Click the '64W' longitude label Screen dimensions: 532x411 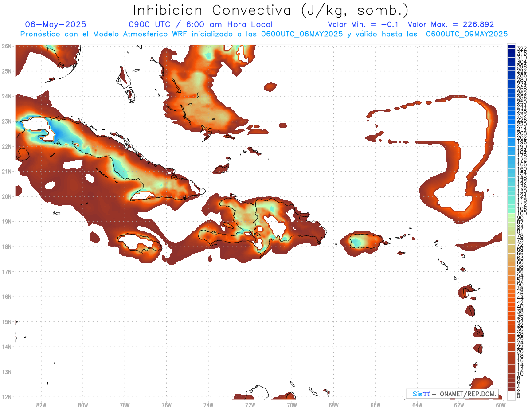point(417,405)
